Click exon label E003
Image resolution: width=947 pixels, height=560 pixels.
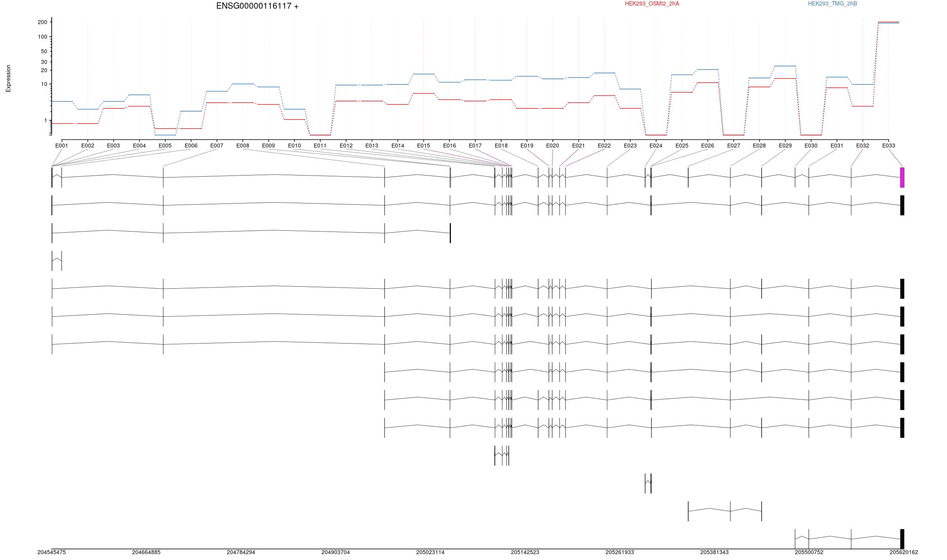click(x=113, y=146)
